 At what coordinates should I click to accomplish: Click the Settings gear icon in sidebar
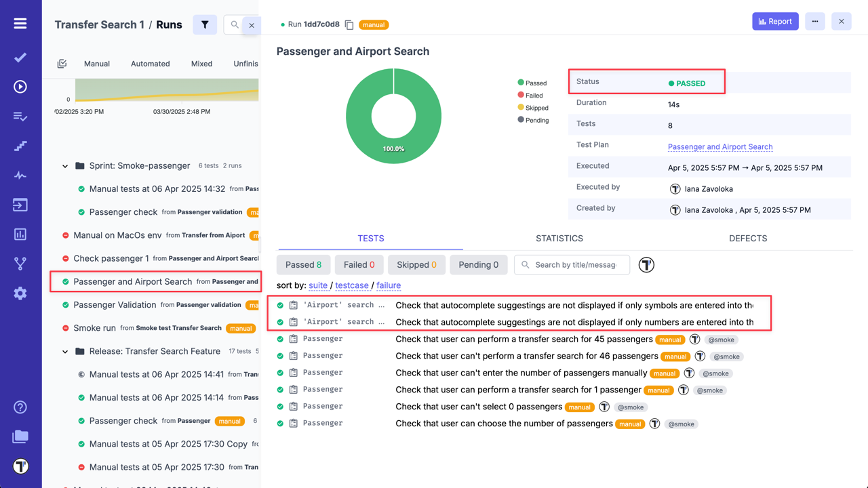(x=20, y=293)
